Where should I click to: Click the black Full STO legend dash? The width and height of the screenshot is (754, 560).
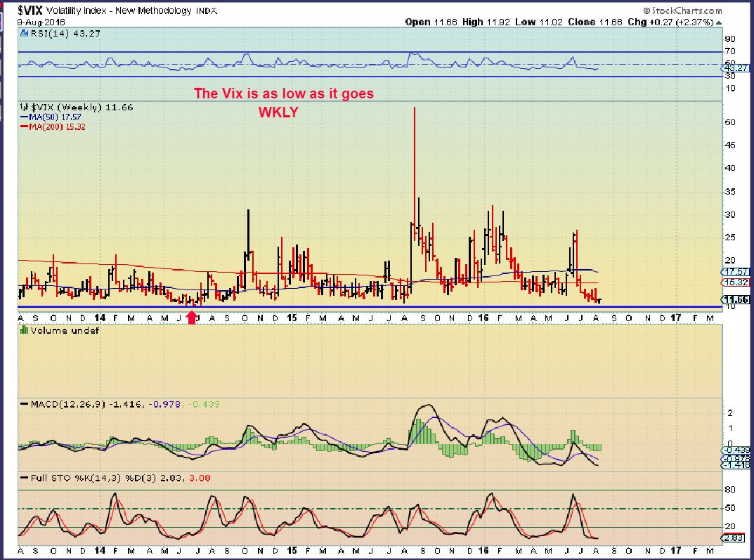click(25, 478)
